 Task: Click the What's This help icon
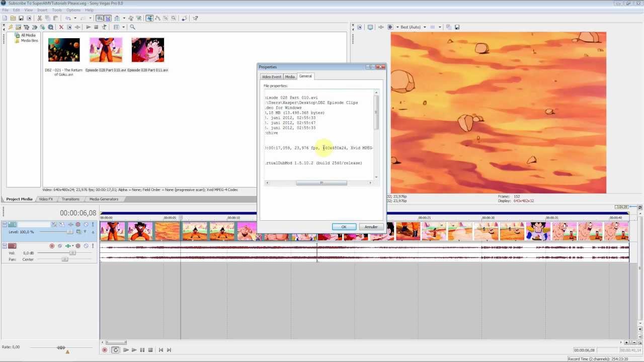(195, 18)
